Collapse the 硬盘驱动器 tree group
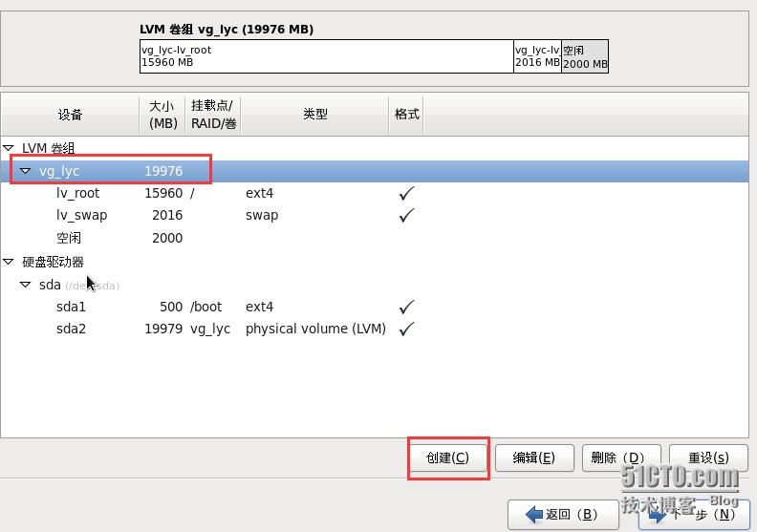This screenshot has height=532, width=757. click(x=9, y=262)
